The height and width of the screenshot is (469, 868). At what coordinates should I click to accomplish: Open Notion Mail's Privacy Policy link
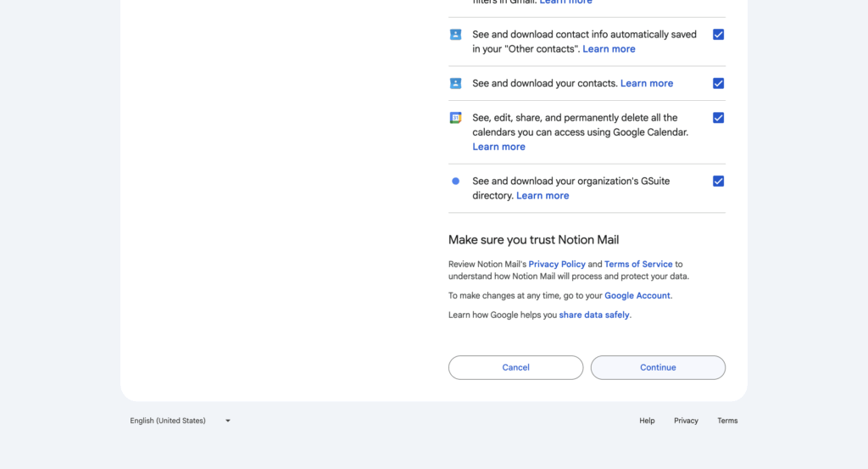[x=557, y=265]
